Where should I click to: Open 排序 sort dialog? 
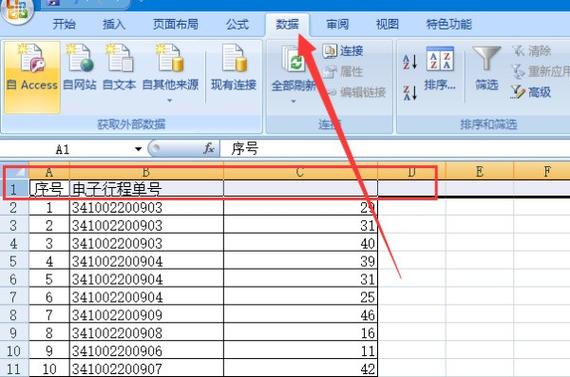point(440,68)
